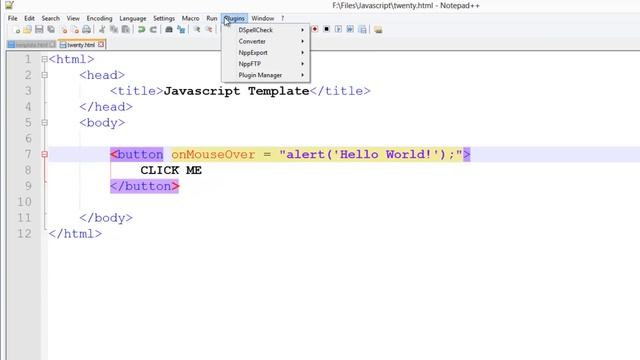Screen dimensions: 640x360
Task: Expand the Converter submenu arrow
Action: [x=302, y=41]
